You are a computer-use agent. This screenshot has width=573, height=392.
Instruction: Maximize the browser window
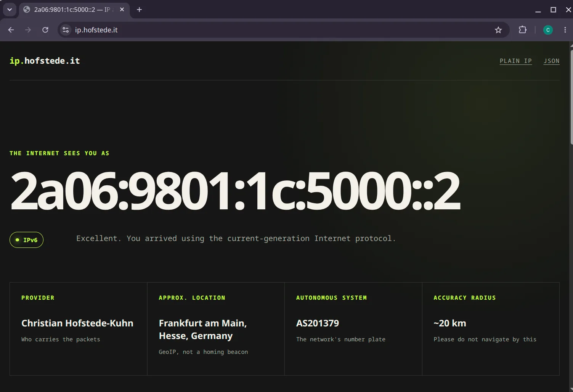tap(553, 10)
